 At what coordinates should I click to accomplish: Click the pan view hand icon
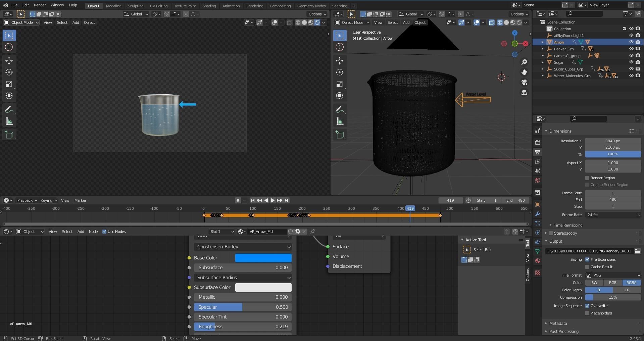524,72
